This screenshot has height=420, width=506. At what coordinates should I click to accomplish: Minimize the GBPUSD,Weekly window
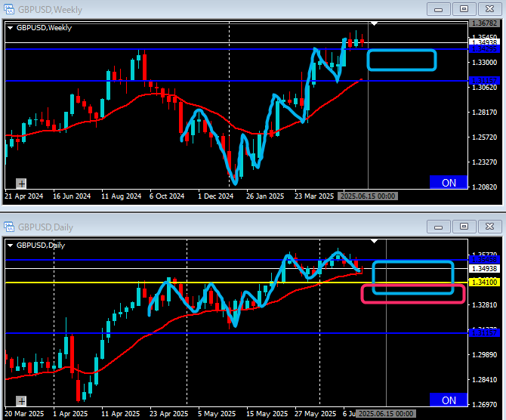point(438,9)
